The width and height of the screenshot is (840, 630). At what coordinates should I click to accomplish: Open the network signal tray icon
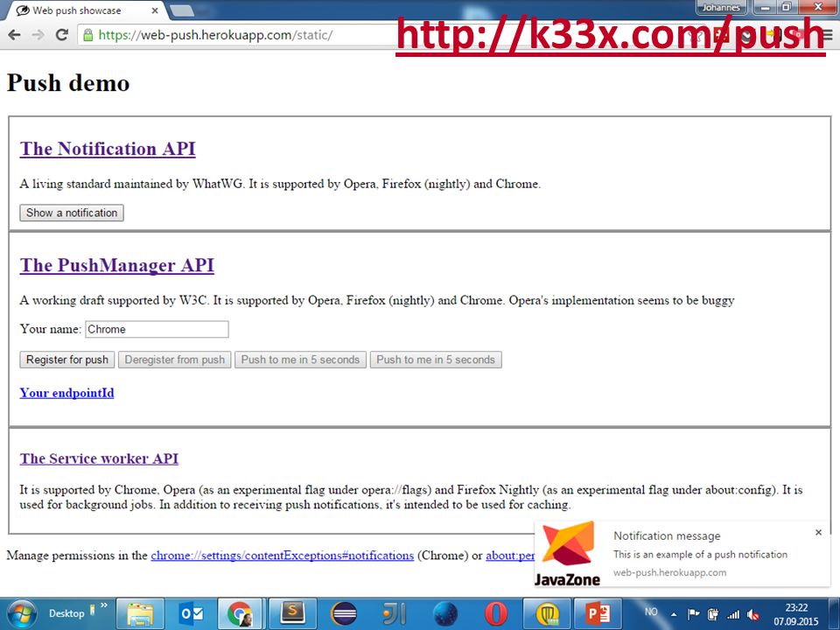733,615
